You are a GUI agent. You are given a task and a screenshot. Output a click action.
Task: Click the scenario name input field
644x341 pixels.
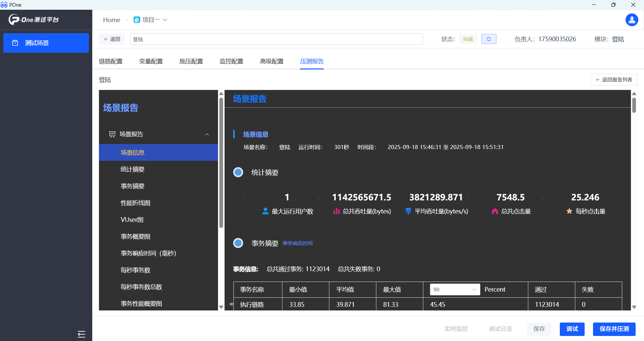click(276, 39)
